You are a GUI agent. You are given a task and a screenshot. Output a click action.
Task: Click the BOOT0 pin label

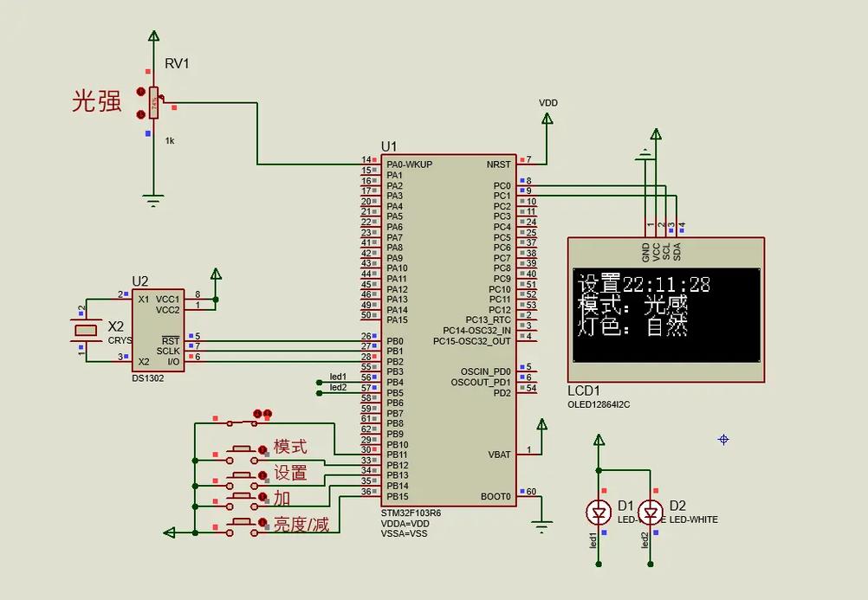(x=496, y=496)
